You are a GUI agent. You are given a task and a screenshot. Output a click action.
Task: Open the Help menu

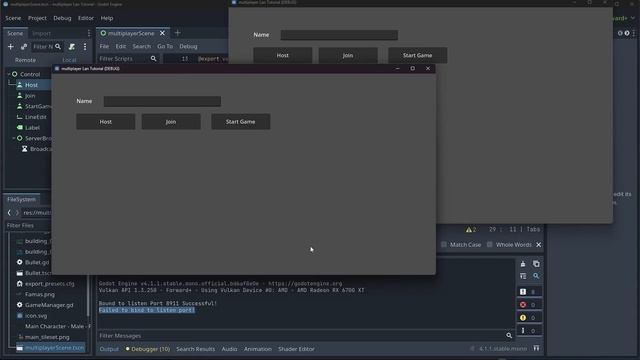pyautogui.click(x=107, y=18)
